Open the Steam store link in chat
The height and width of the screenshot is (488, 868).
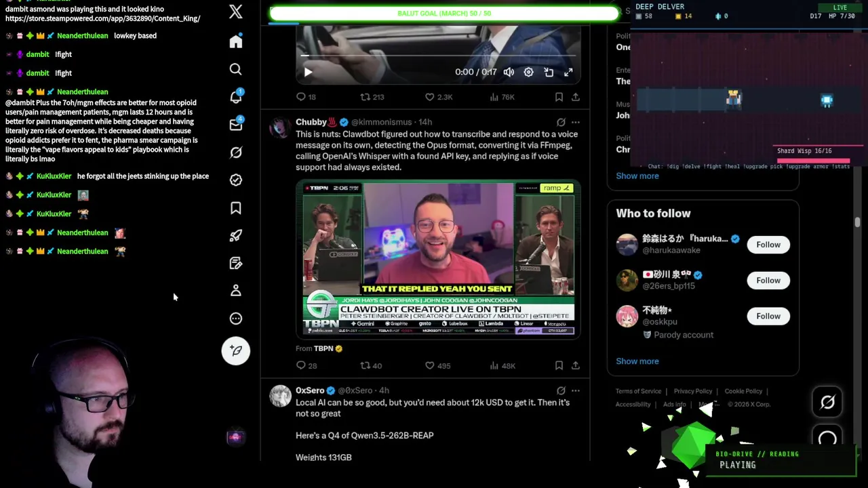[x=102, y=18]
